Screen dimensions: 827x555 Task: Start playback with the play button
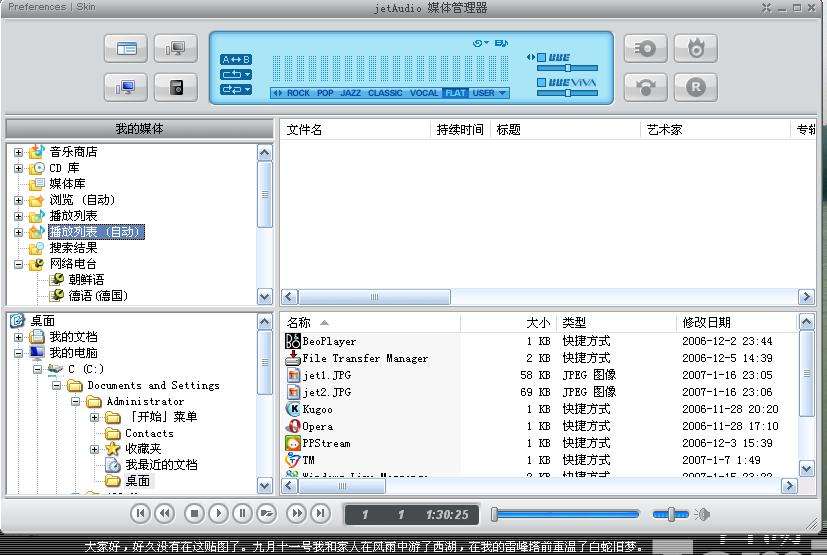[x=218, y=513]
